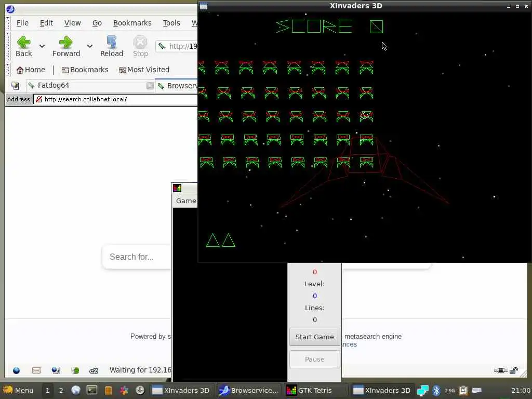Go back with the green Back arrow
Viewport: 532px width, 399px height.
[24, 46]
